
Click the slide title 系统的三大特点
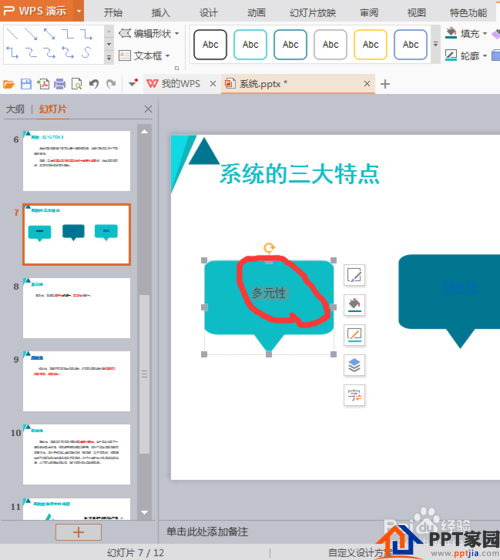[299, 174]
